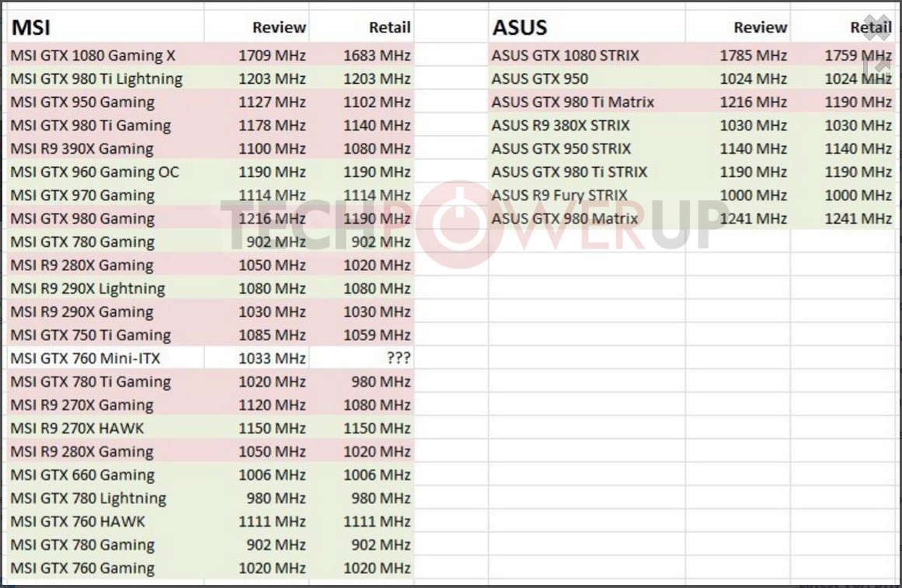Click the MSI R9 290X Lightning cell

[x=88, y=288]
